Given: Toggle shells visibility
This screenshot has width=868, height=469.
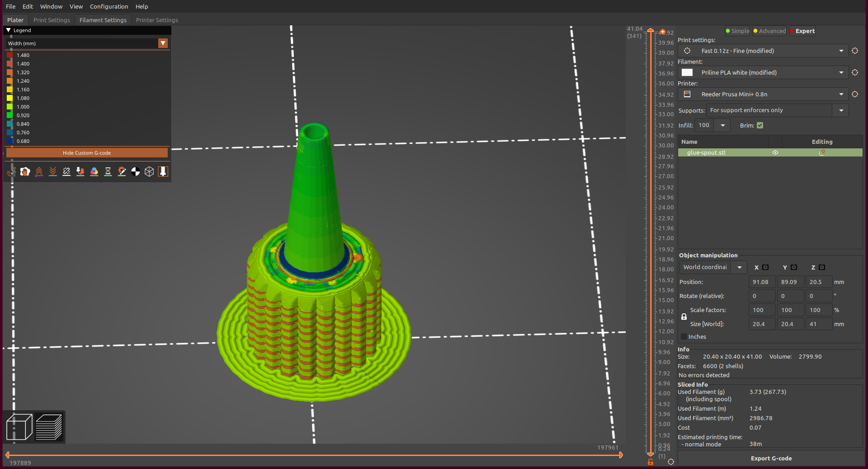Looking at the screenshot, I should point(149,171).
